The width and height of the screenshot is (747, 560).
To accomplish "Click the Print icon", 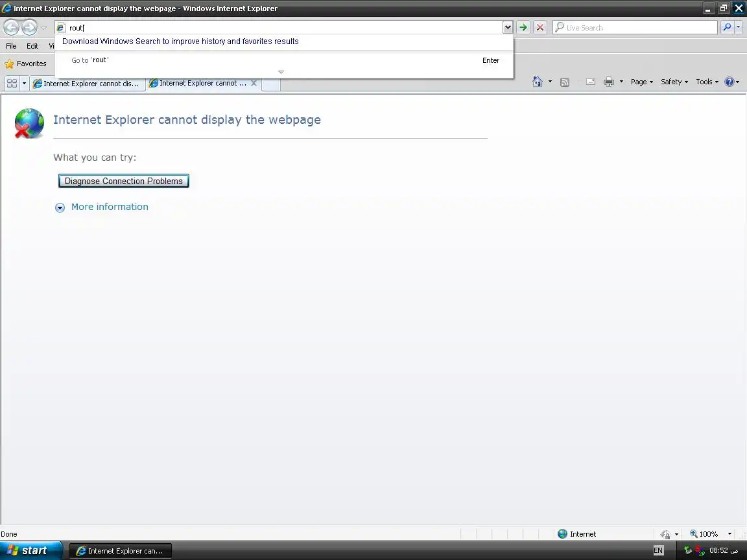I will point(609,82).
